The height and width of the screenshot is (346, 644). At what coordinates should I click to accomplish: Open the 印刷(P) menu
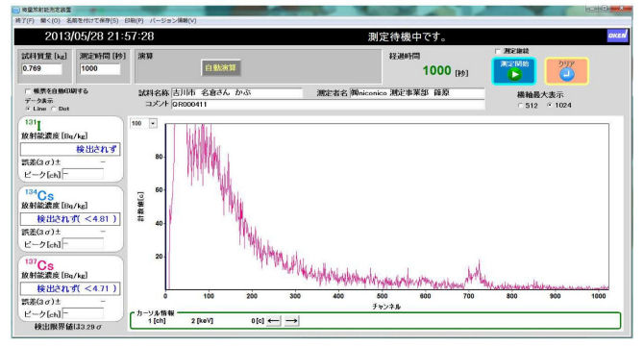134,20
